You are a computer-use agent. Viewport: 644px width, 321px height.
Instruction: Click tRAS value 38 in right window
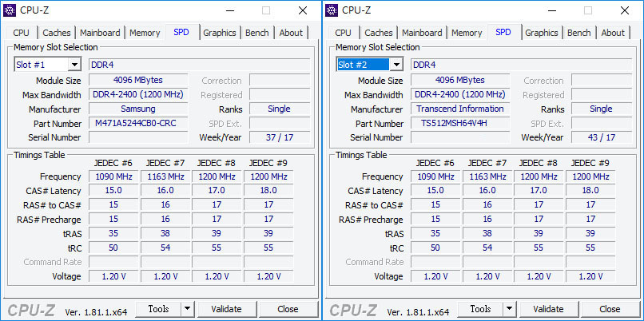487,233
